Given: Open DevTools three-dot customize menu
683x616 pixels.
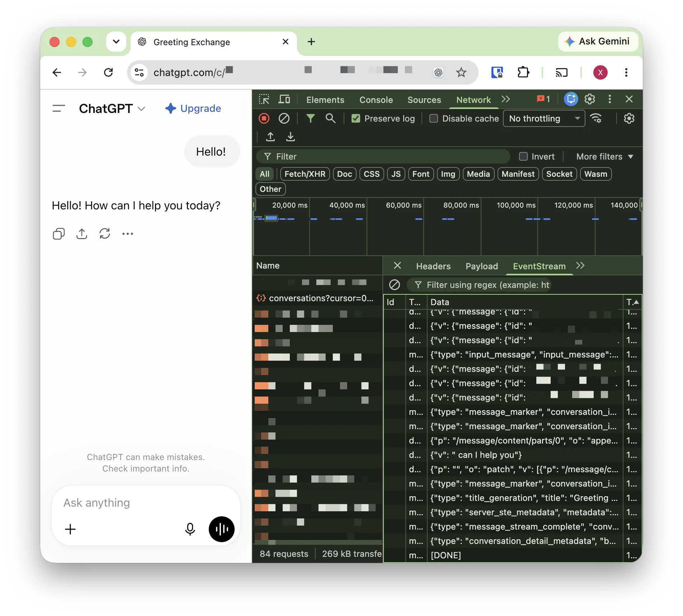Looking at the screenshot, I should point(610,99).
